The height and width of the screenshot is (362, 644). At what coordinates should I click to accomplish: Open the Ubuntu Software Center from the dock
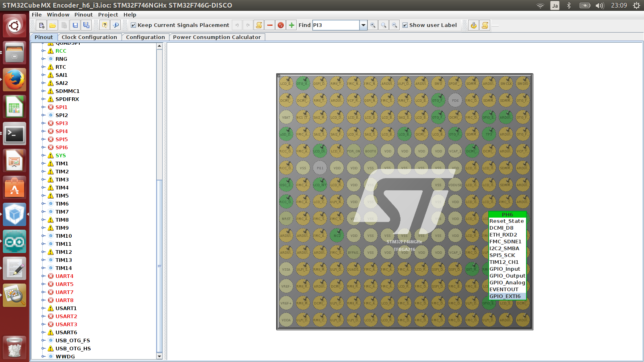point(14,188)
